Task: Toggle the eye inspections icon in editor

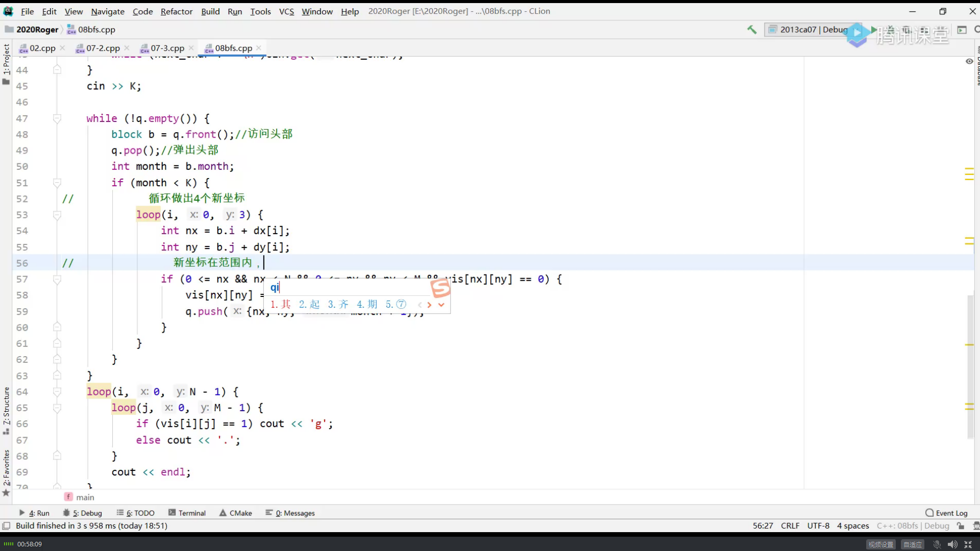Action: [x=969, y=61]
